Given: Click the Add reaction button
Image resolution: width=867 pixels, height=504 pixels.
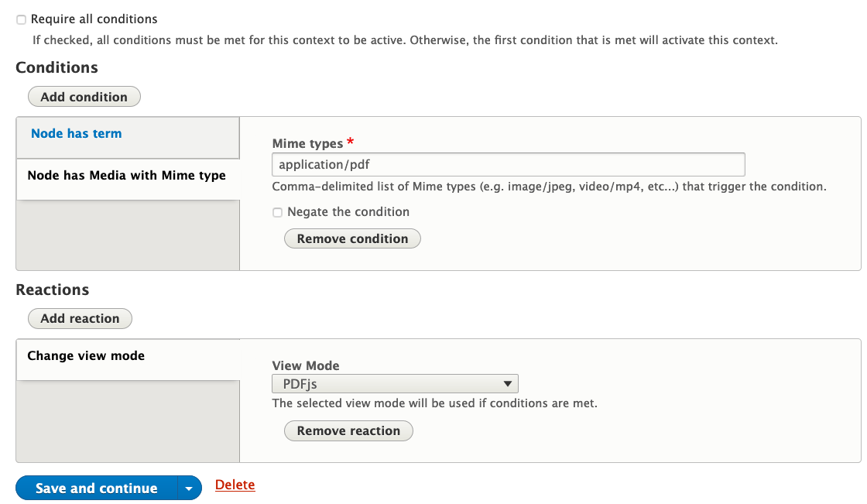Looking at the screenshot, I should click(80, 318).
